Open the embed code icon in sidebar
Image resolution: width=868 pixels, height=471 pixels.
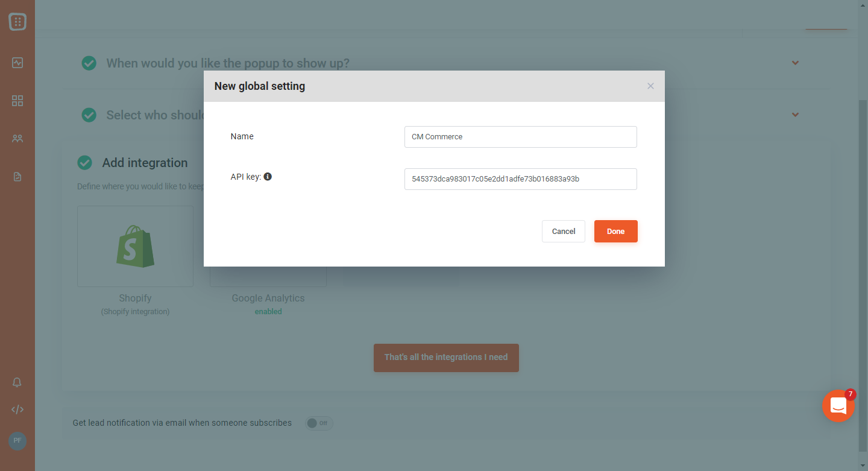pyautogui.click(x=17, y=409)
